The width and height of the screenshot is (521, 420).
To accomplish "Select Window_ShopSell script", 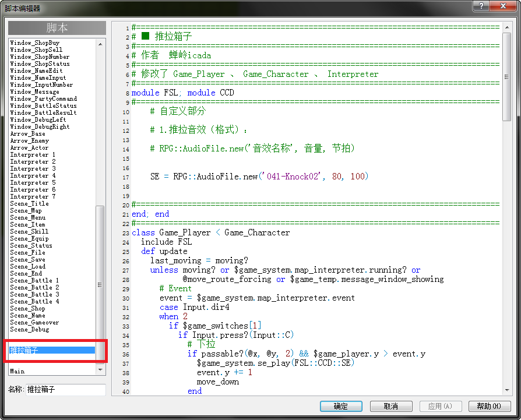I will coord(36,50).
